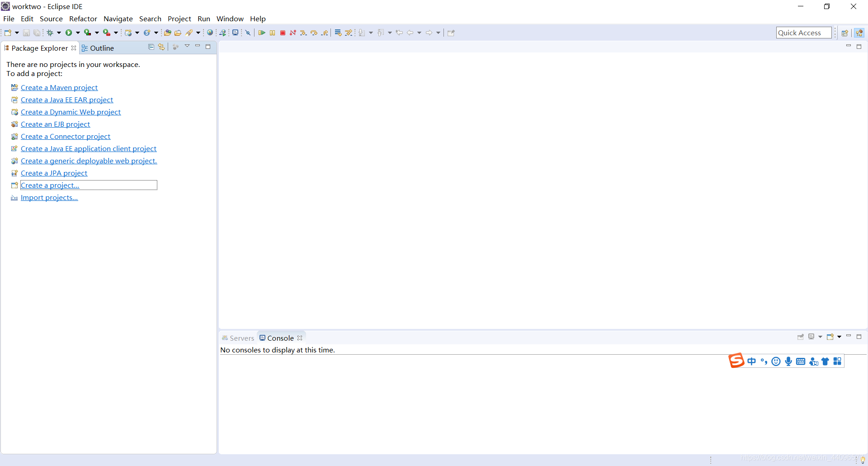
Task: Click the Step Return icon
Action: point(325,33)
